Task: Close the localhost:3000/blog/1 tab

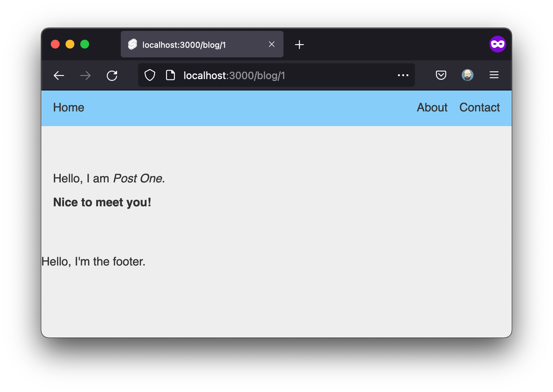Action: [272, 44]
